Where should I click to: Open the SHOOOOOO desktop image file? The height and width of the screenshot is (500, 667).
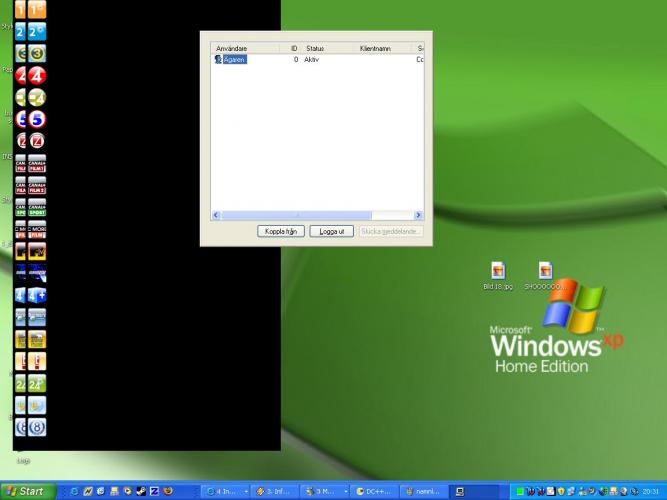[545, 272]
